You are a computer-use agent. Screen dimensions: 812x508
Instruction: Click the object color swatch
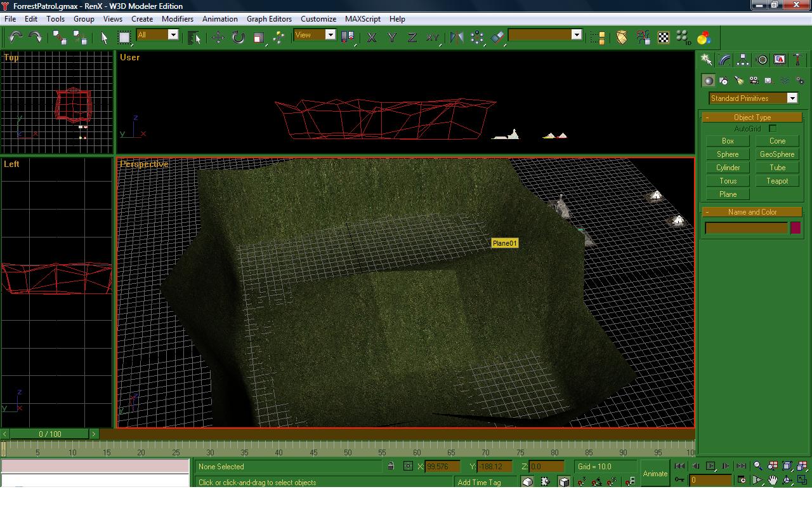(x=796, y=228)
